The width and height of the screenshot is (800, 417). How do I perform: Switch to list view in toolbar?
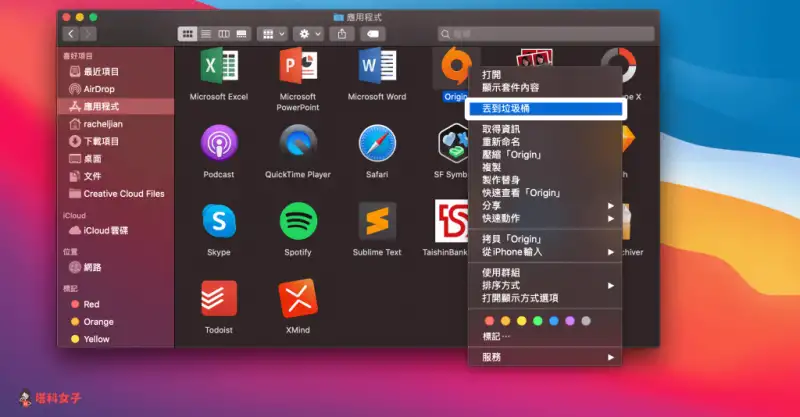[206, 34]
